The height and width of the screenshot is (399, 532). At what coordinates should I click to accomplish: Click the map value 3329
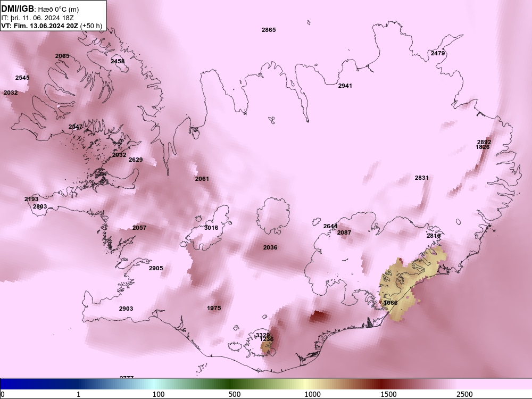pos(263,335)
